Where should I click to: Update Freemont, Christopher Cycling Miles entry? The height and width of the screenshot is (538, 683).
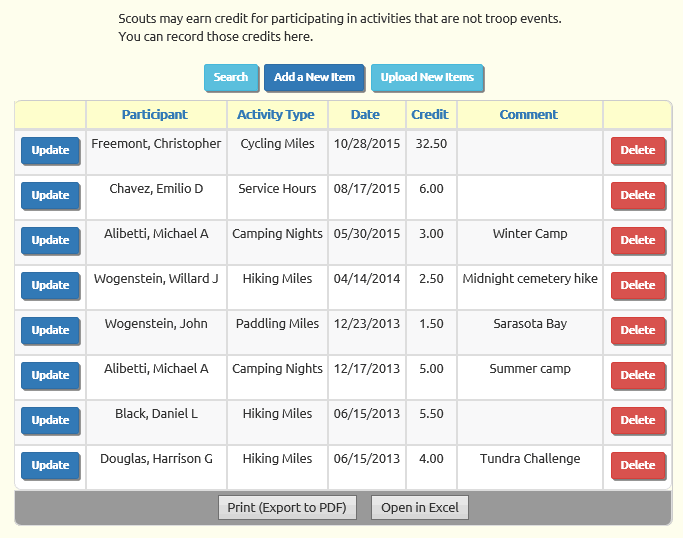(50, 151)
